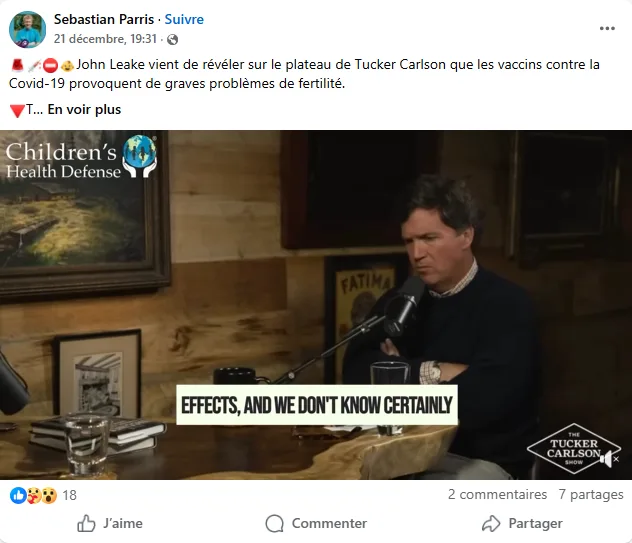Share the post using Partager
Viewport: 632px width, 543px height.
click(x=522, y=523)
